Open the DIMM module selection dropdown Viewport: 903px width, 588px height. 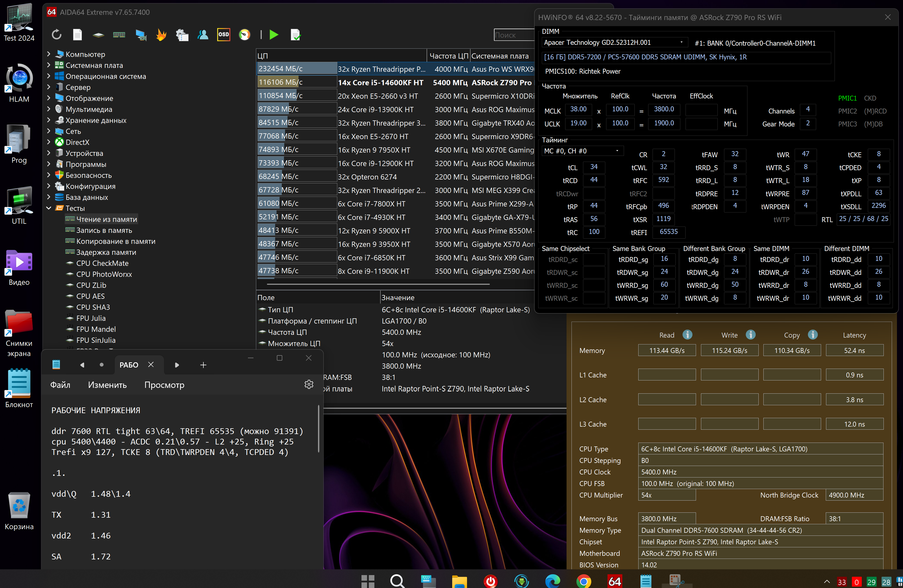(681, 43)
